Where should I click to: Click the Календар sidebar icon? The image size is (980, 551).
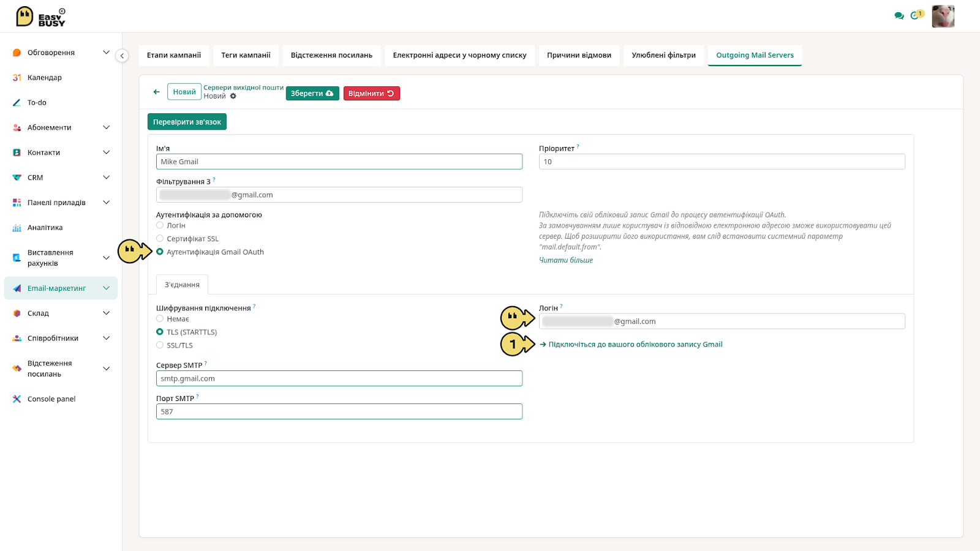pyautogui.click(x=17, y=78)
